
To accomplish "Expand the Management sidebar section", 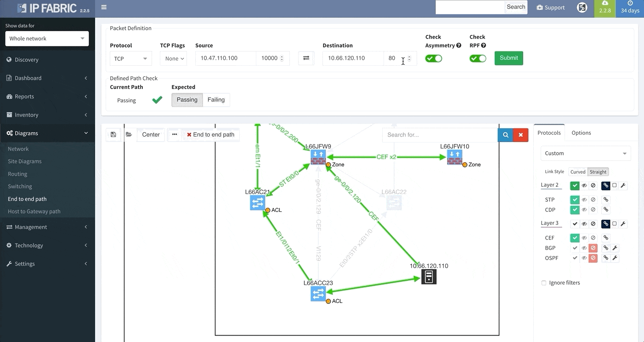I will click(47, 227).
